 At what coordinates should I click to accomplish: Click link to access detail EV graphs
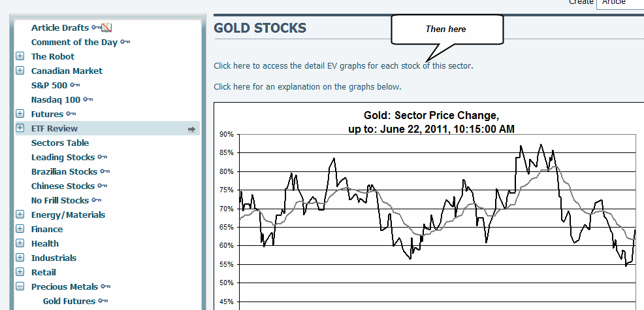tap(343, 66)
